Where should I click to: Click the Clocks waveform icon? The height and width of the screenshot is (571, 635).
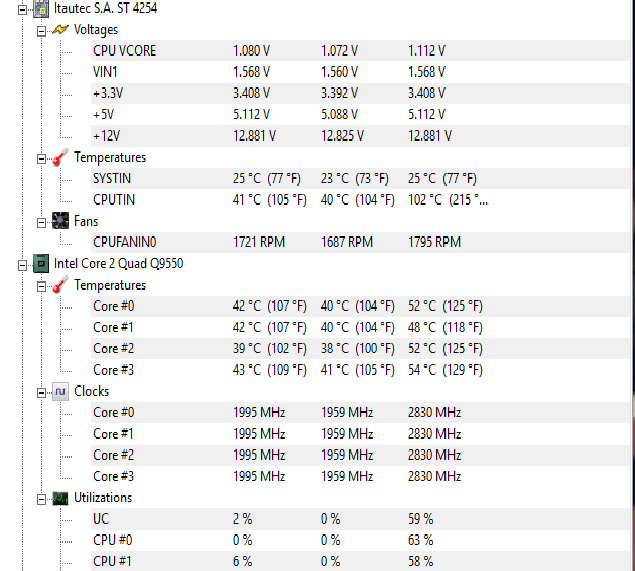[x=60, y=392]
